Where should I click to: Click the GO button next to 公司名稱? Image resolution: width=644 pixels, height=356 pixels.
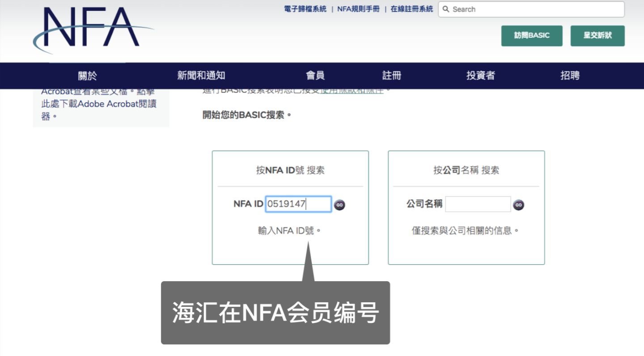(518, 205)
